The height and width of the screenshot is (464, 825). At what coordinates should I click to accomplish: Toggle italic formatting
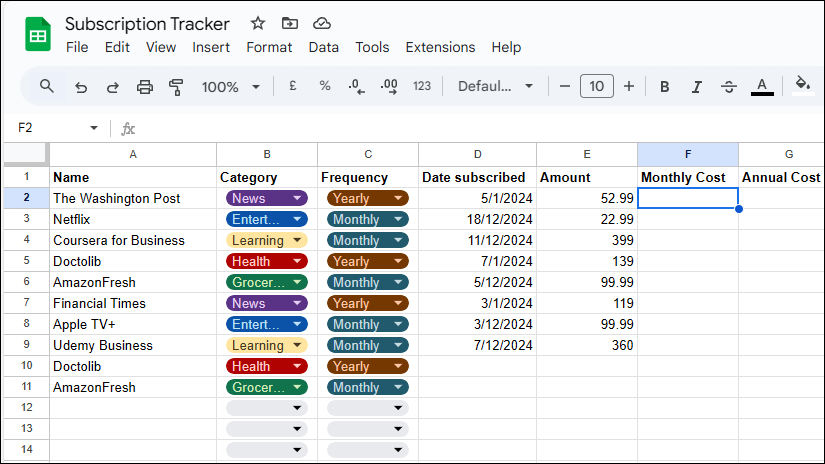(x=697, y=87)
